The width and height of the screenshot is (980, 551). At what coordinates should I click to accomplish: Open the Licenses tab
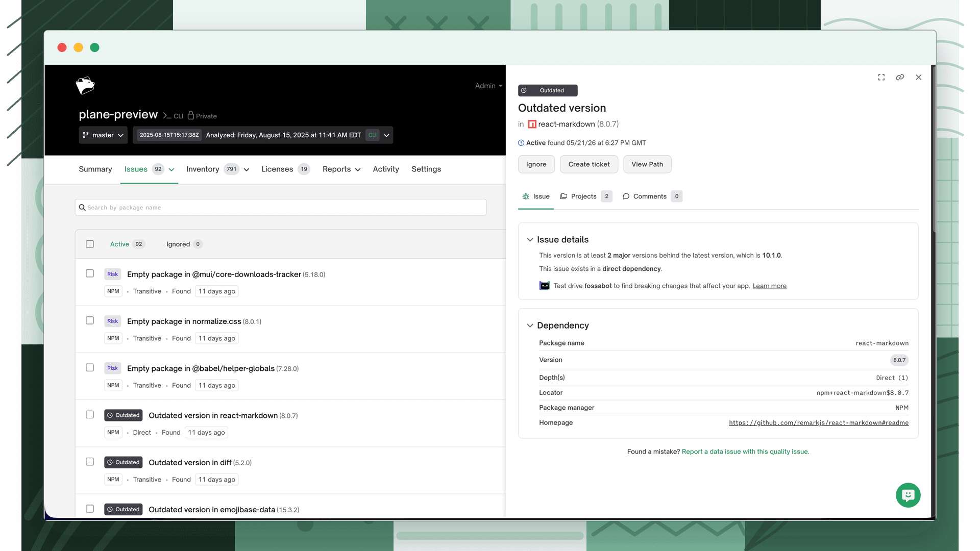(x=285, y=169)
